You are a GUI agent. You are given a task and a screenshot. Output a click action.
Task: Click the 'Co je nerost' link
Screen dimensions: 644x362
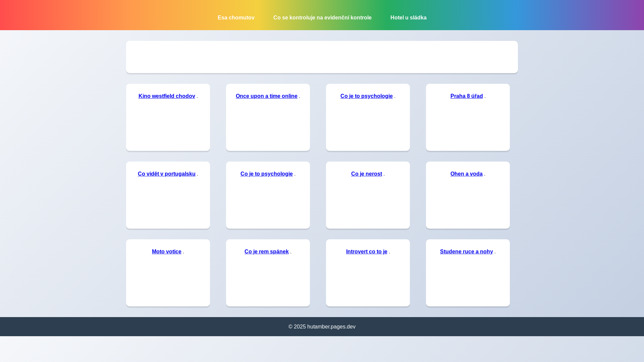pos(366,174)
